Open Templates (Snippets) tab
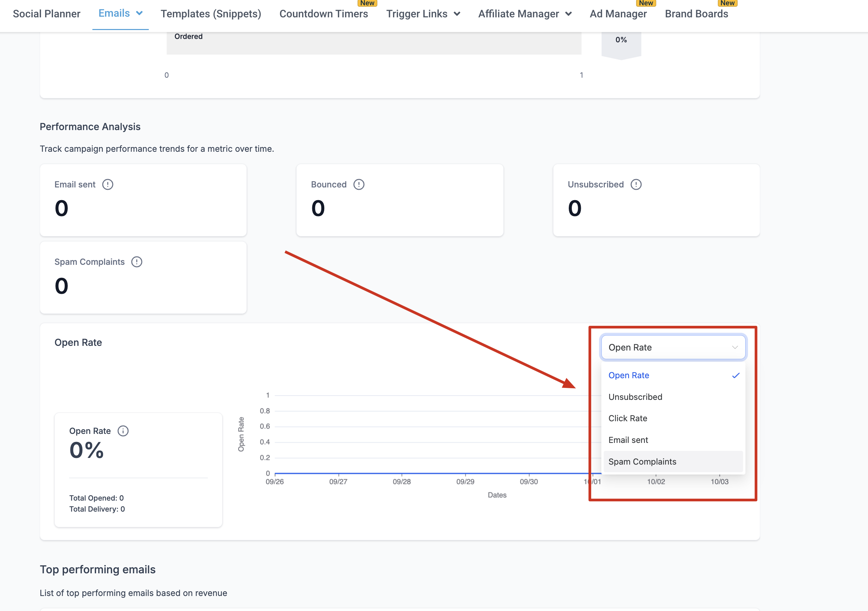This screenshot has width=868, height=611. click(210, 14)
